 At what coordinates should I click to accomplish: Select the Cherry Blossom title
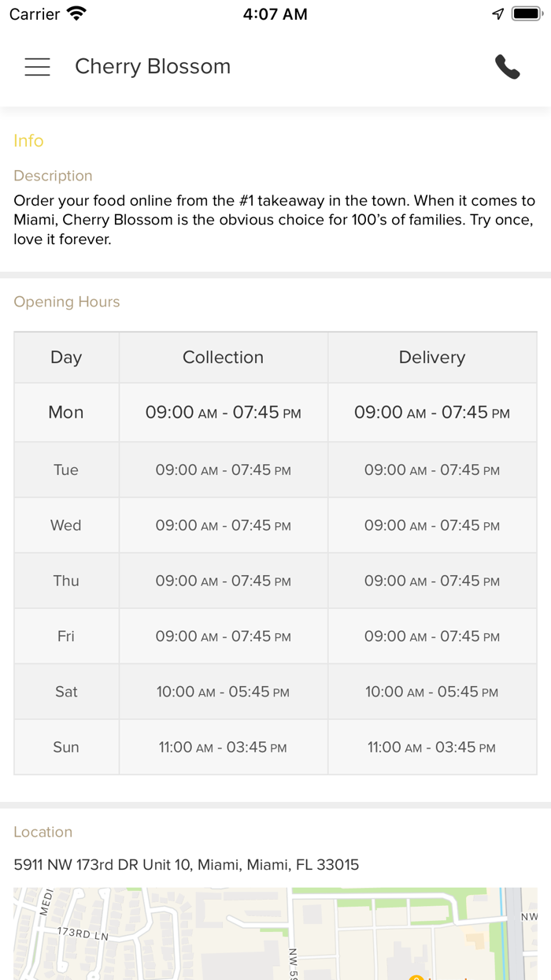pyautogui.click(x=153, y=67)
